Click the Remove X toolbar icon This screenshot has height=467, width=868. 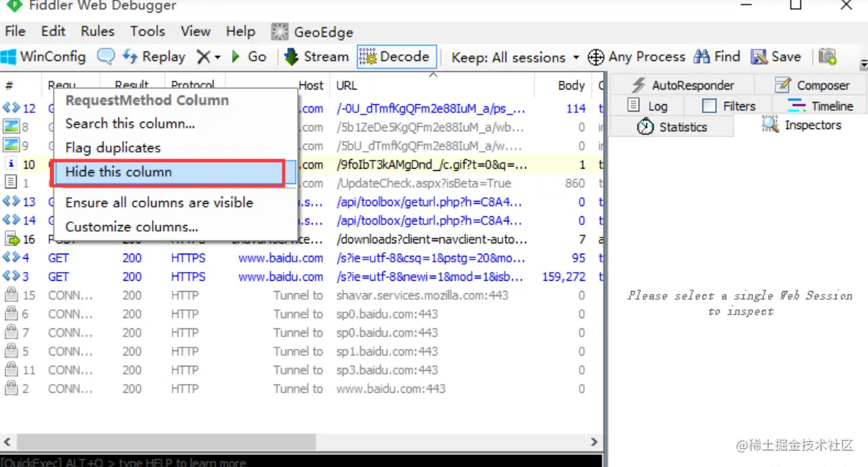point(204,56)
